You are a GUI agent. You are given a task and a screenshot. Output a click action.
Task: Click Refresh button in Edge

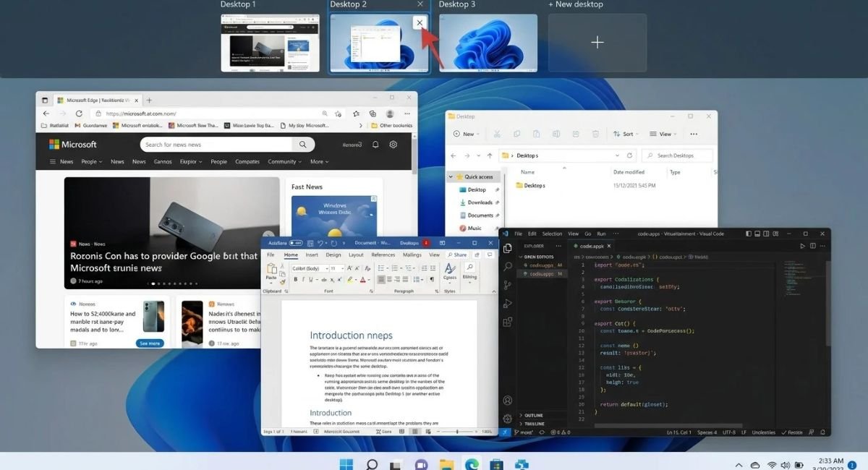point(80,114)
